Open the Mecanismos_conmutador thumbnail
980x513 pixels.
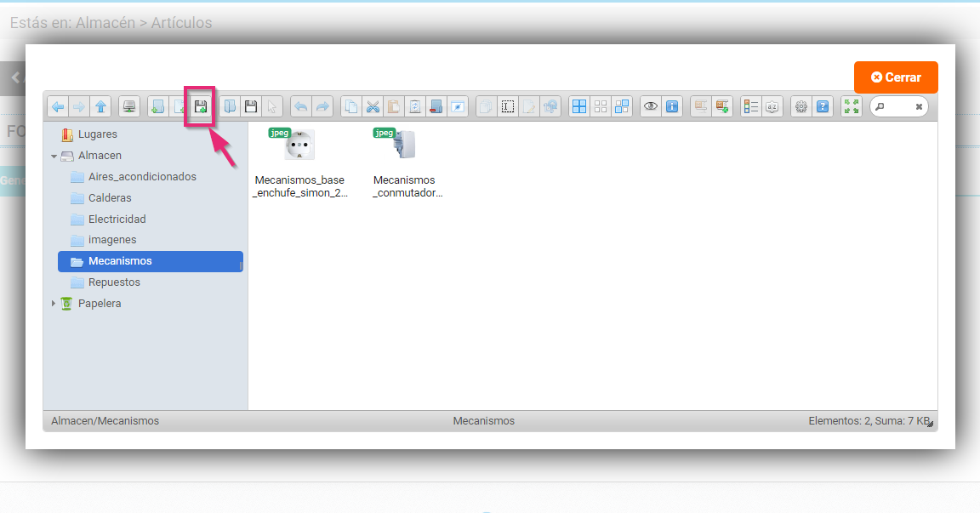click(x=402, y=145)
